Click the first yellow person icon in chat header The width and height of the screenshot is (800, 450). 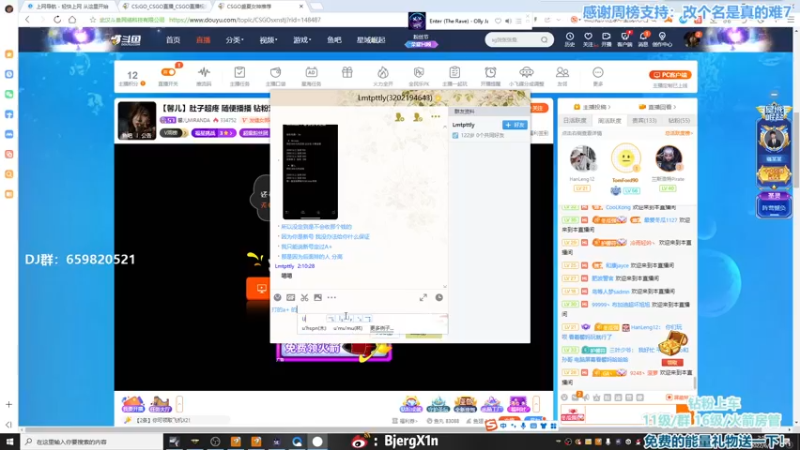400,117
